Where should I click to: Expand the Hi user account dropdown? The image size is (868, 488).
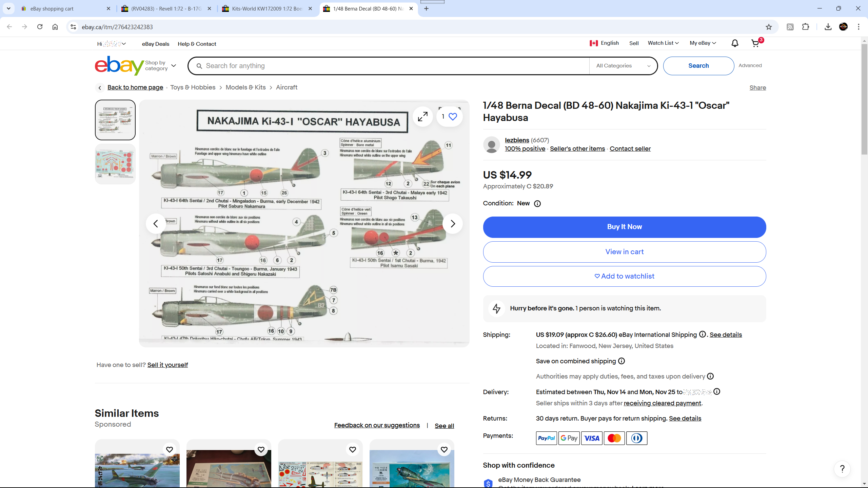[112, 44]
